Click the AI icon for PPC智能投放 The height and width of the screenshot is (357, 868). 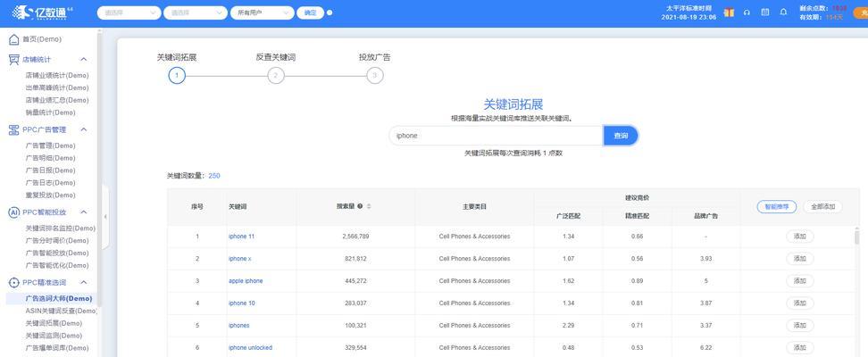click(x=13, y=212)
